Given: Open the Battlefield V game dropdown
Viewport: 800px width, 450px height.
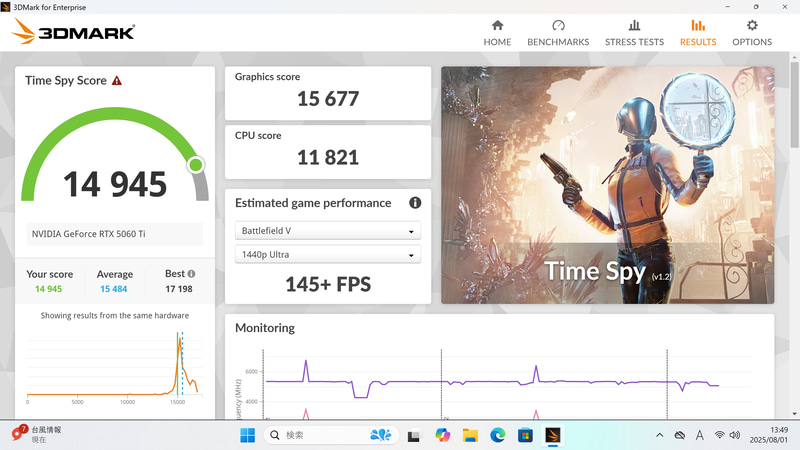Looking at the screenshot, I should pos(328,231).
